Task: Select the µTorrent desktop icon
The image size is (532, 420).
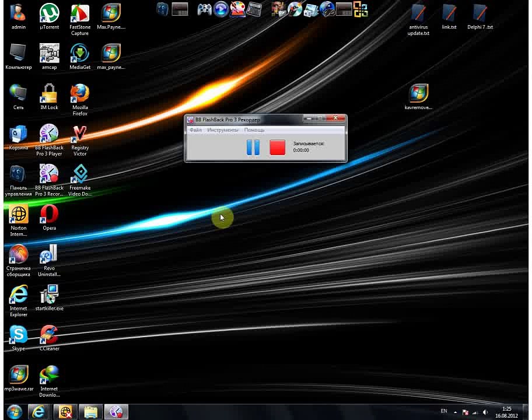Action: coord(49,16)
